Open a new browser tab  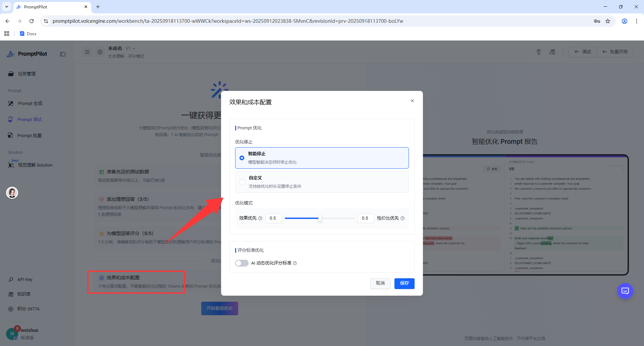[x=98, y=7]
